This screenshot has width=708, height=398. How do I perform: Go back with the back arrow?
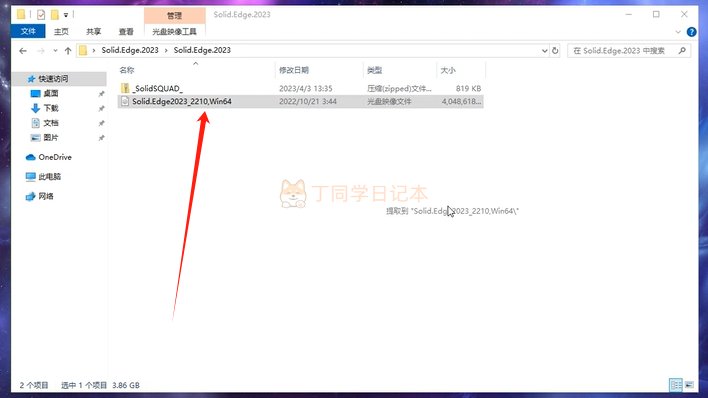click(23, 51)
